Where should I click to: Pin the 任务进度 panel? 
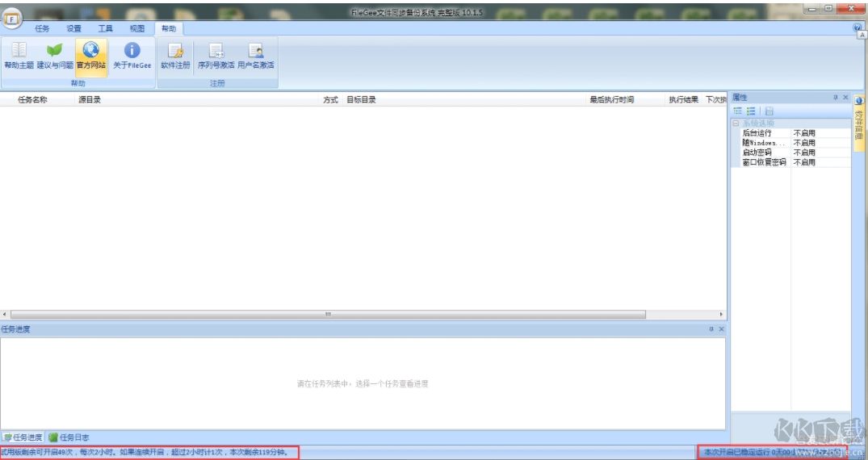(x=711, y=329)
